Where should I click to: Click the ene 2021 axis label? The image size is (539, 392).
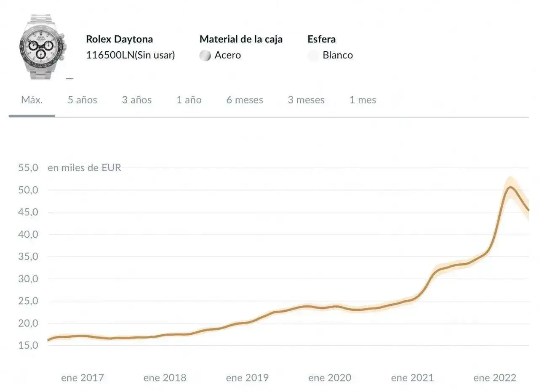click(412, 378)
